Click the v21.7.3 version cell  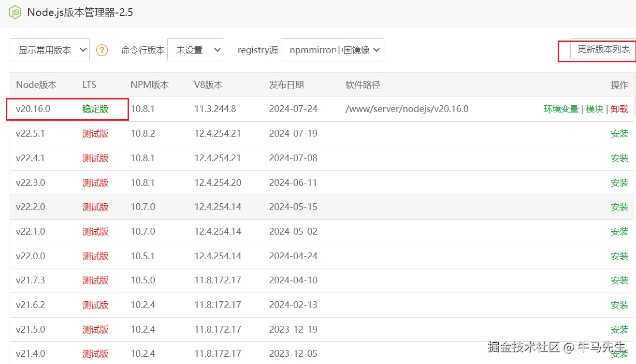30,280
